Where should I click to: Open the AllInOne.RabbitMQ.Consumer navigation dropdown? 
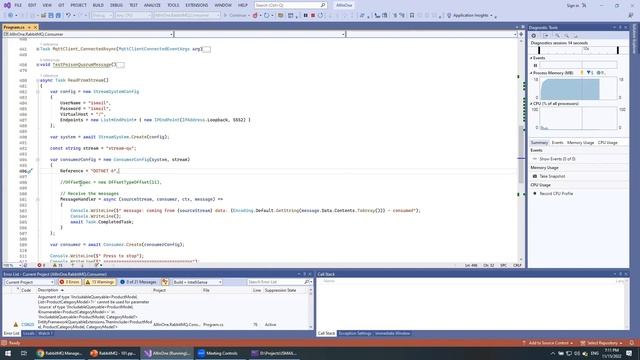pos(88,34)
